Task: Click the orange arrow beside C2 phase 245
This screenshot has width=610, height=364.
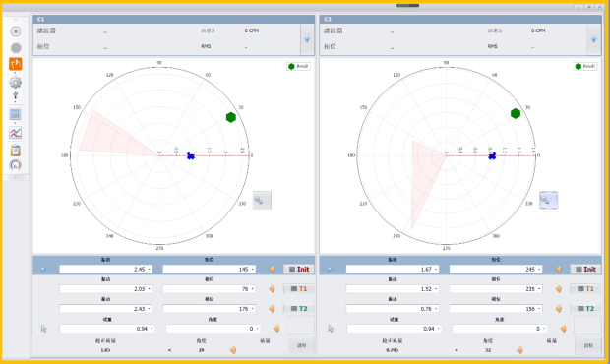Action: point(559,270)
